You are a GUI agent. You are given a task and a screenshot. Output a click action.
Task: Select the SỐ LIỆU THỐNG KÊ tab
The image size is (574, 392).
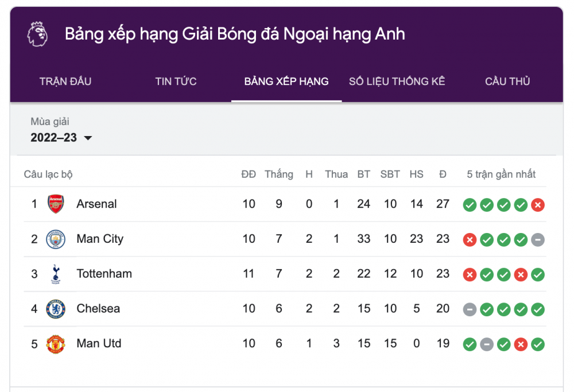pos(397,81)
